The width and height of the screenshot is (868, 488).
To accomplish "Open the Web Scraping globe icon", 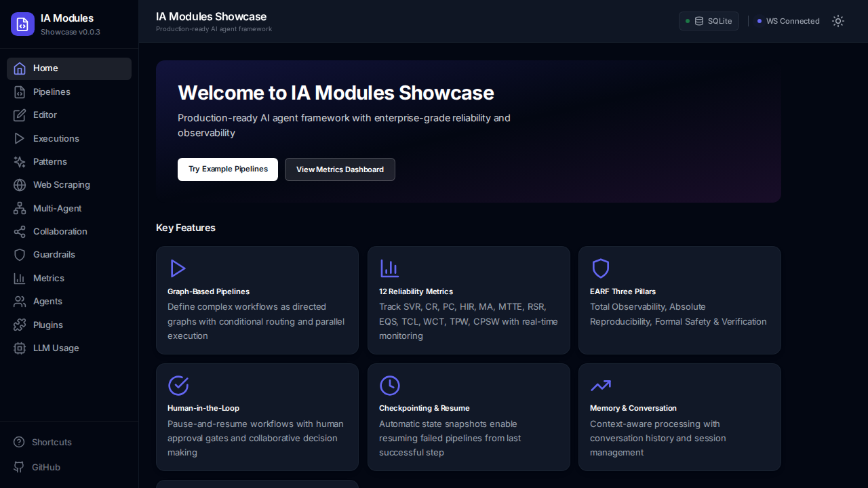I will [20, 185].
